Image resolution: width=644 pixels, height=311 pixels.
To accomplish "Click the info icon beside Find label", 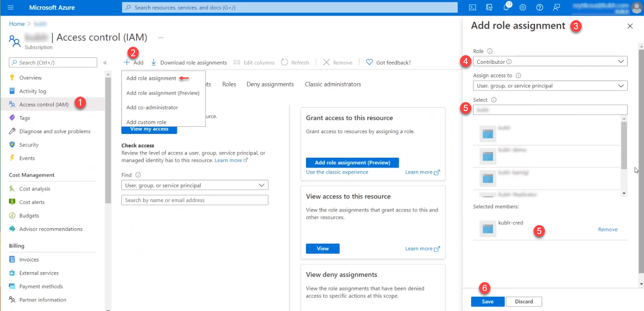I will click(x=138, y=175).
